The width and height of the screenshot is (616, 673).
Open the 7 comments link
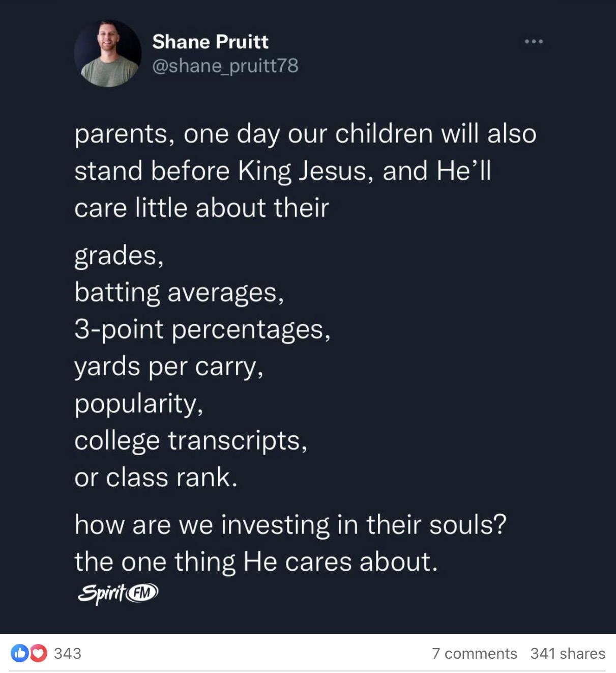pyautogui.click(x=474, y=653)
